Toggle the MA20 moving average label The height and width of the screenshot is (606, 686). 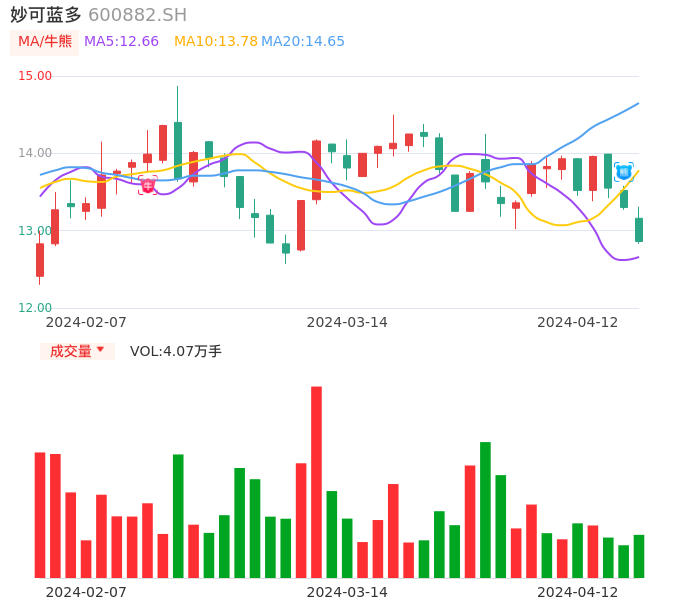click(303, 42)
